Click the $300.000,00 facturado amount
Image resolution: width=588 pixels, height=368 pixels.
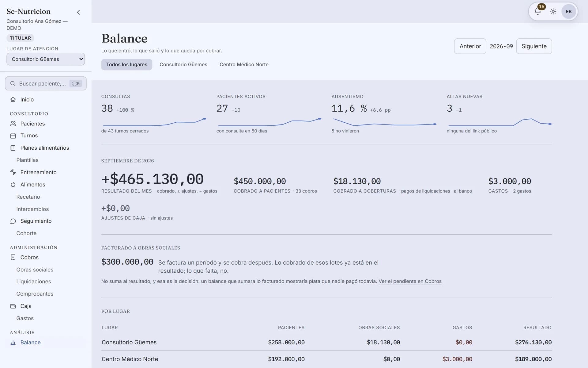pyautogui.click(x=127, y=262)
